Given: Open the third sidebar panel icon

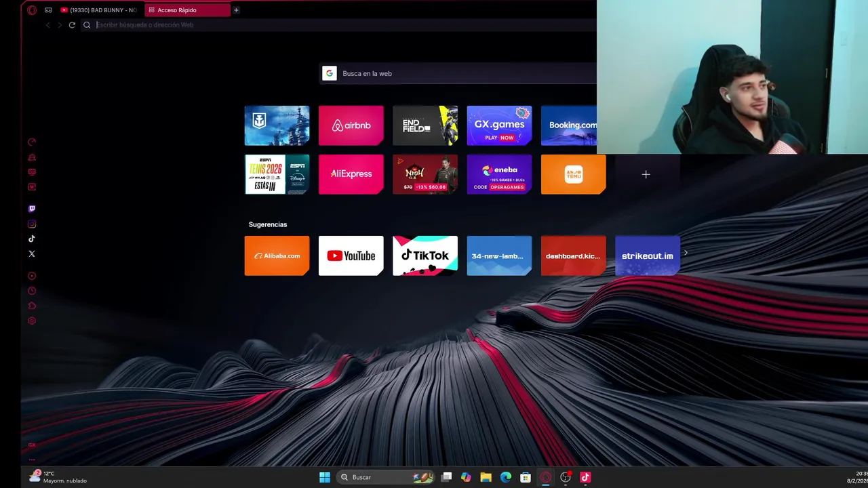Looking at the screenshot, I should pyautogui.click(x=32, y=172).
